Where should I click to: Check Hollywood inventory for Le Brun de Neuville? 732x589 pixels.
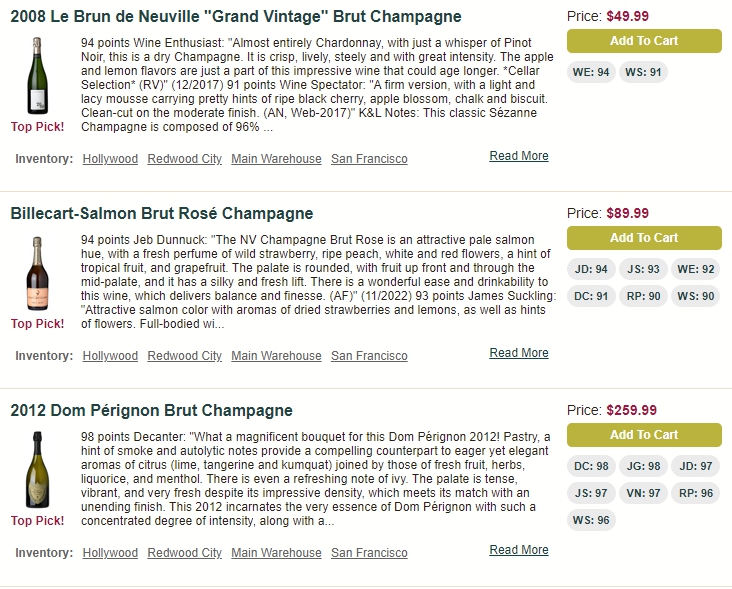(110, 159)
